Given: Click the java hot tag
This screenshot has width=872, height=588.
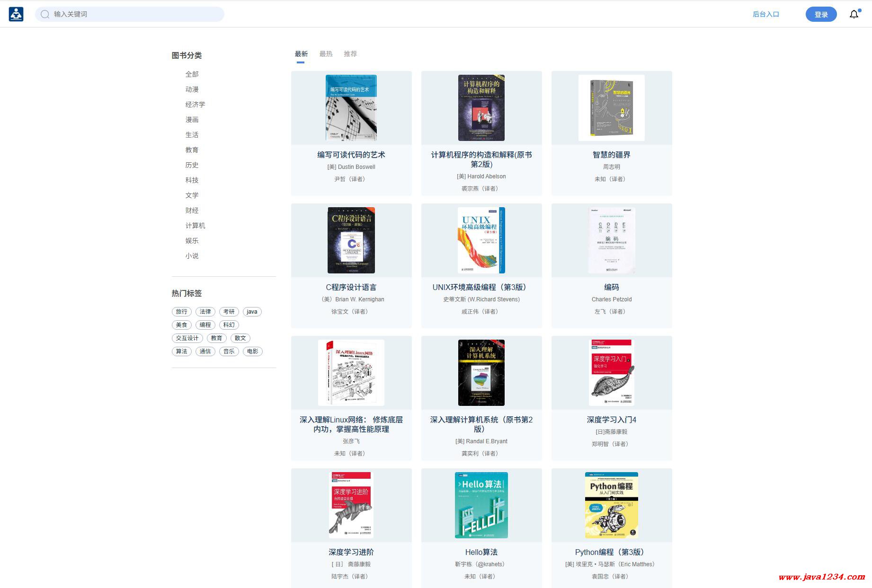Looking at the screenshot, I should [x=252, y=312].
